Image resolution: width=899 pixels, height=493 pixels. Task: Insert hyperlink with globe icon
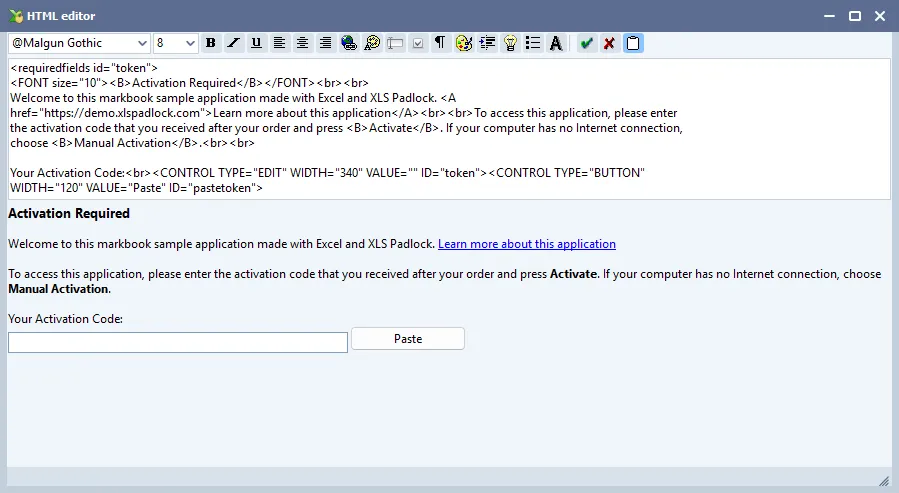click(x=349, y=43)
